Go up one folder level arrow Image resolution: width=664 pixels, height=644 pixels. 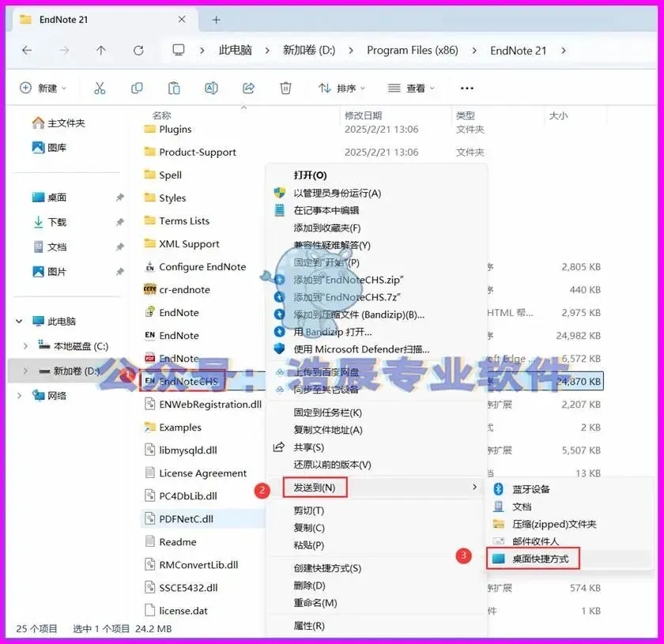101,51
